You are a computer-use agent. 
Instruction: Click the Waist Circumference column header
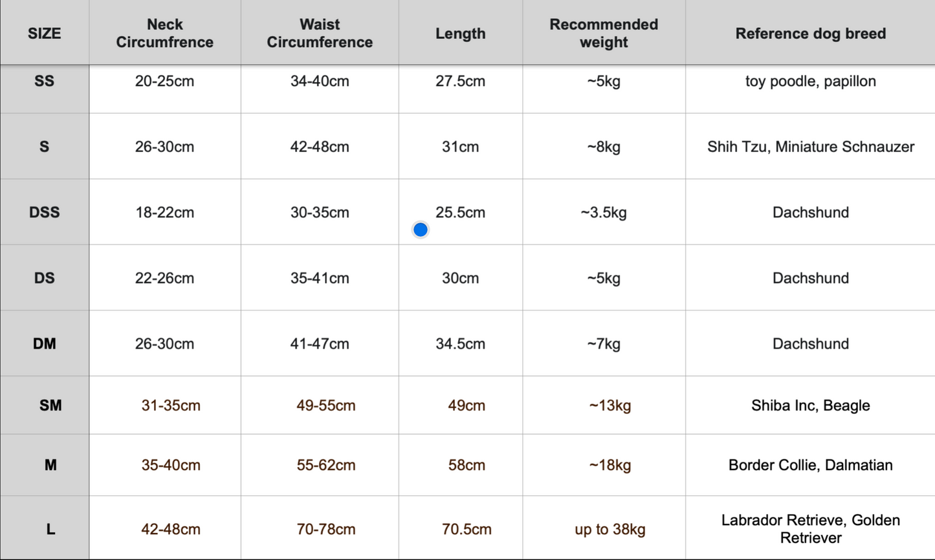point(320,34)
